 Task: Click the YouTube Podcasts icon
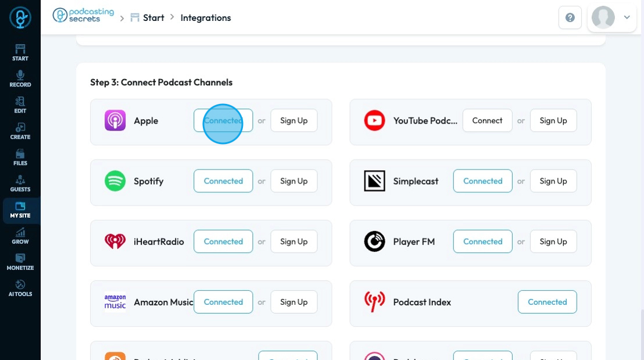(x=374, y=120)
